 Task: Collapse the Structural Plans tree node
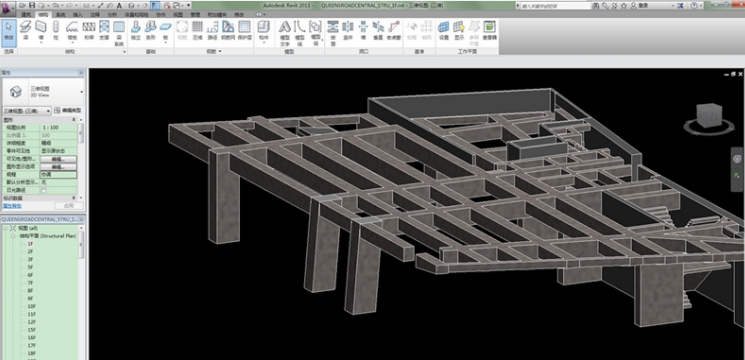[x=13, y=236]
